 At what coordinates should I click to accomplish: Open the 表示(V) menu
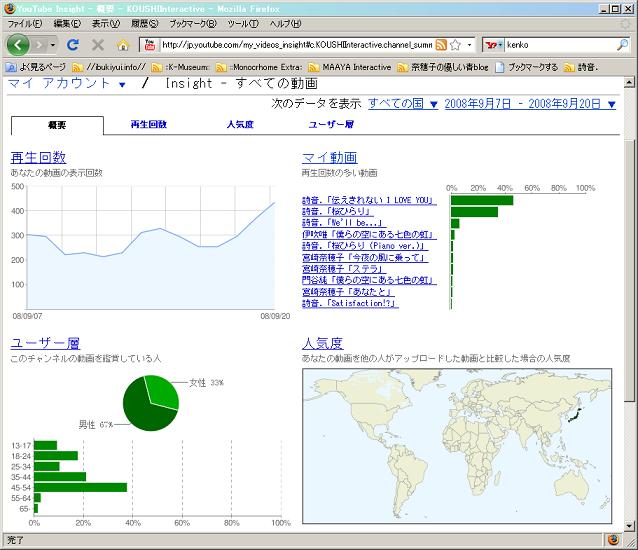point(106,24)
